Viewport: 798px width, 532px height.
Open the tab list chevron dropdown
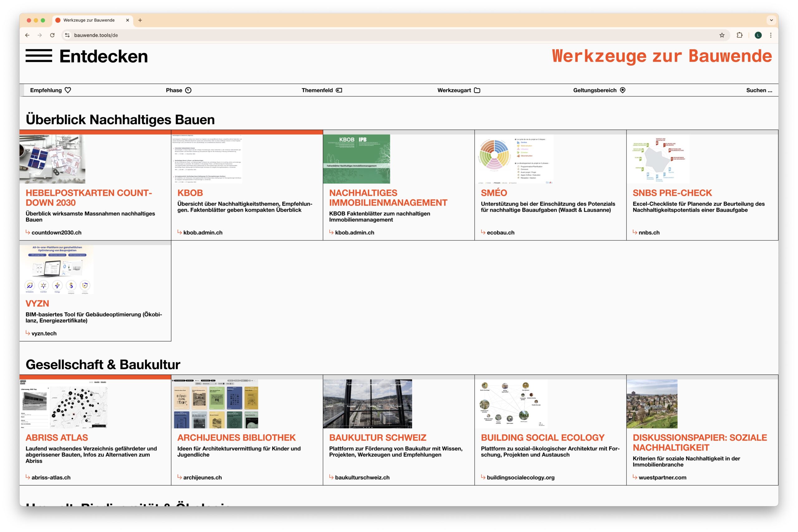click(x=771, y=20)
